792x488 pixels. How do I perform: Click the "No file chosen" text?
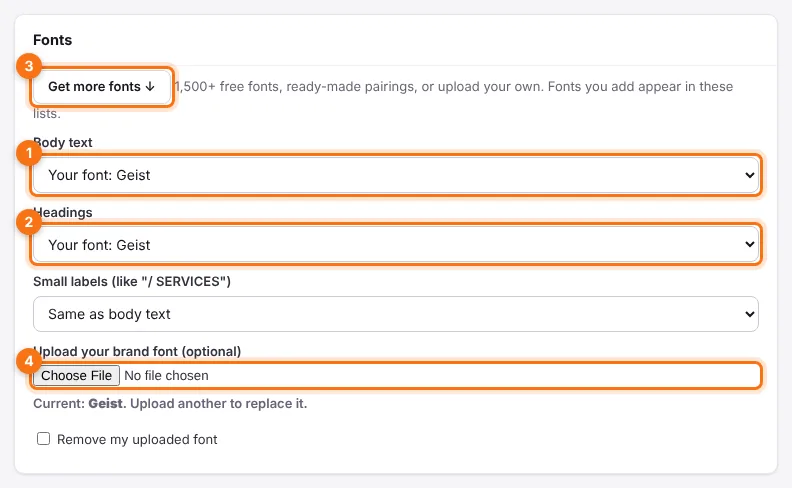point(166,375)
